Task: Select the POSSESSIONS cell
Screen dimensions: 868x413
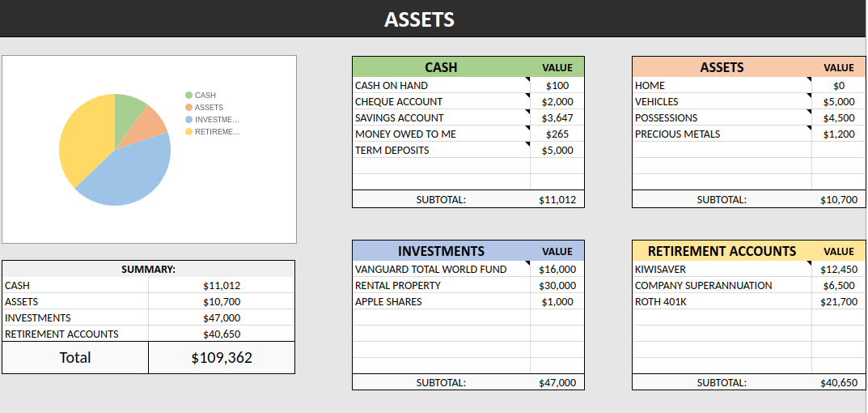Action: [722, 117]
